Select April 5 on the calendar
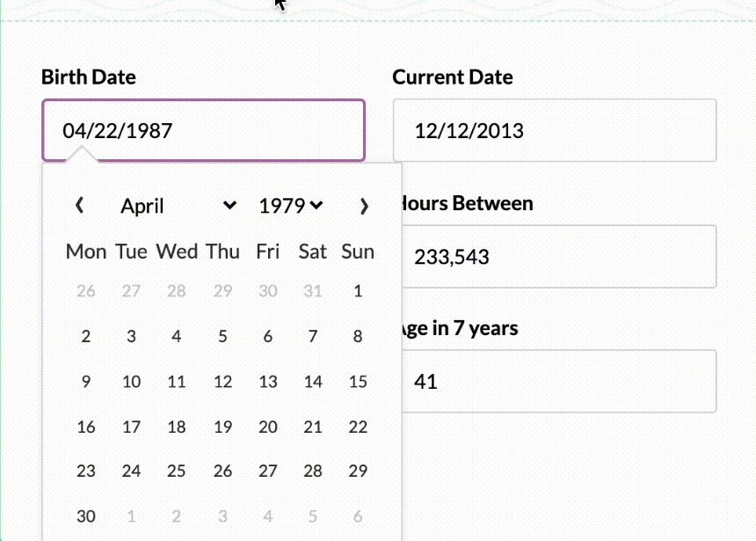Viewport: 756px width, 541px height. (223, 336)
